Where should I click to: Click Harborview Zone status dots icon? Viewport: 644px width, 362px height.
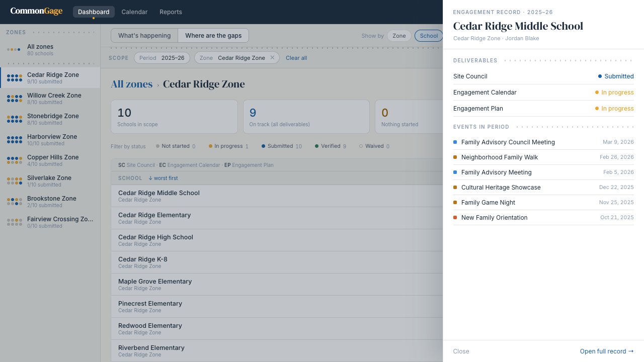tap(15, 140)
